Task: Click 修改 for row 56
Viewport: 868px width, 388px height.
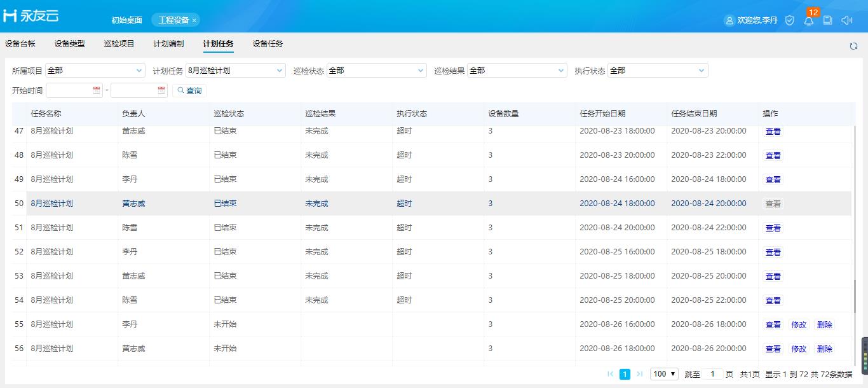Action: (x=799, y=349)
